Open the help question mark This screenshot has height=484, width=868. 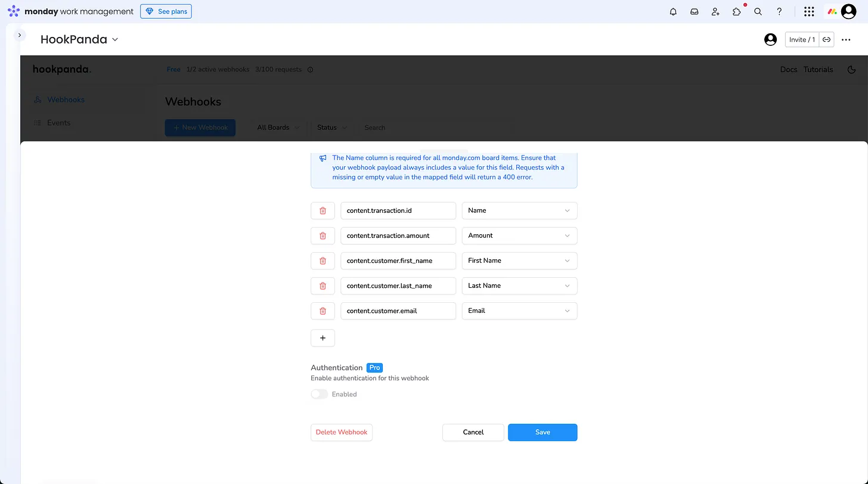pos(779,11)
